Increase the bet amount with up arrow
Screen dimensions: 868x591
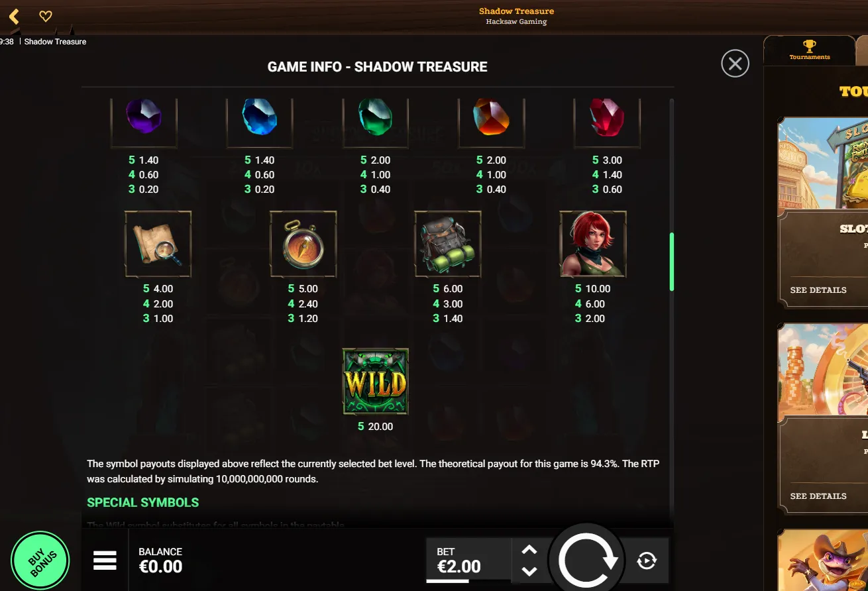coord(529,550)
